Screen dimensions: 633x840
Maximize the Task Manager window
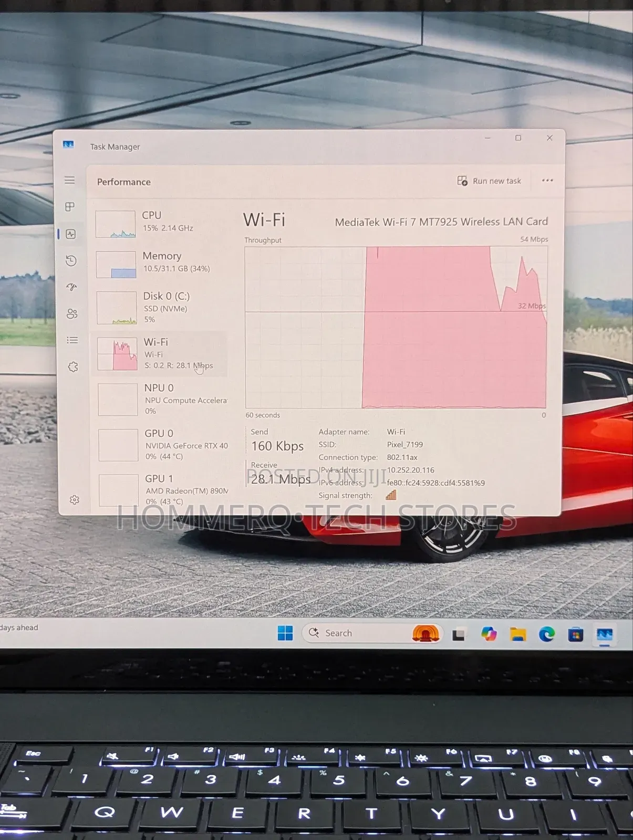pos(518,138)
